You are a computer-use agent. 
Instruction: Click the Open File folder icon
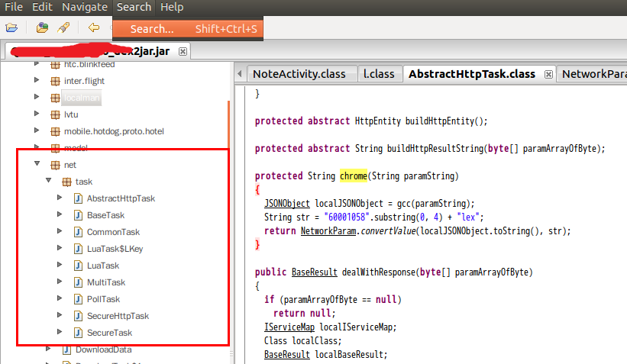tap(11, 28)
